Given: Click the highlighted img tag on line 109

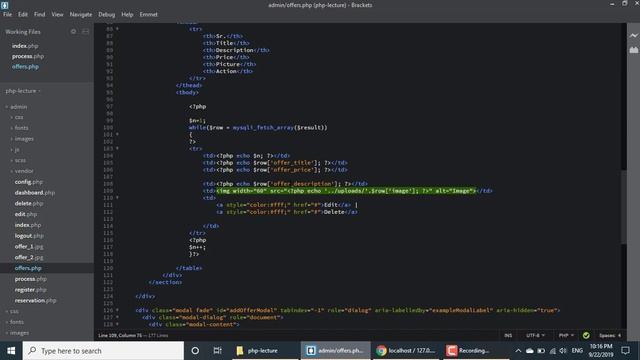Looking at the screenshot, I should click(x=346, y=191).
